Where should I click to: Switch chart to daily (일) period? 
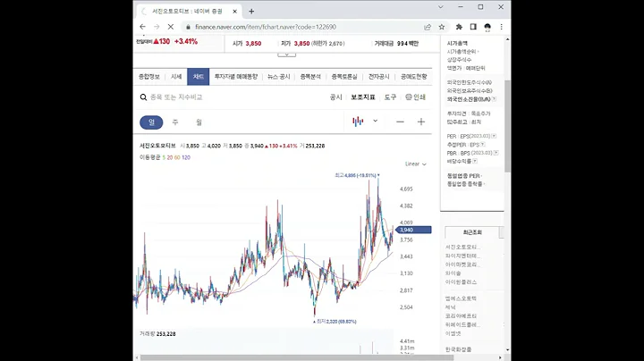click(151, 122)
